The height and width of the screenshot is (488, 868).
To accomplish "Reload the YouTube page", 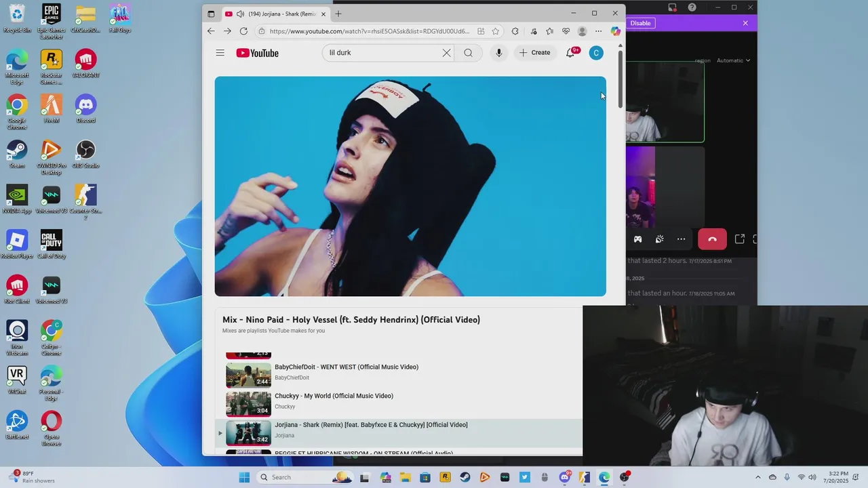I will tap(243, 31).
